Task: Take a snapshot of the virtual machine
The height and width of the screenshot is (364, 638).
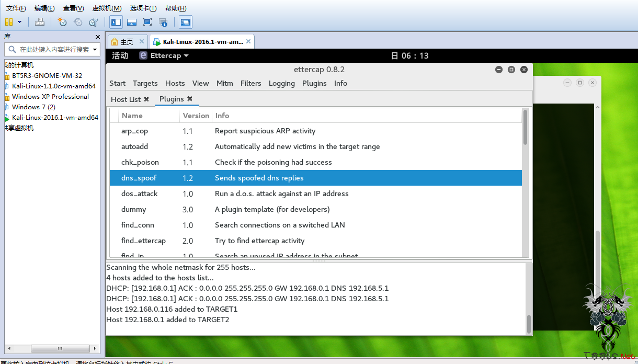Action: tap(62, 22)
